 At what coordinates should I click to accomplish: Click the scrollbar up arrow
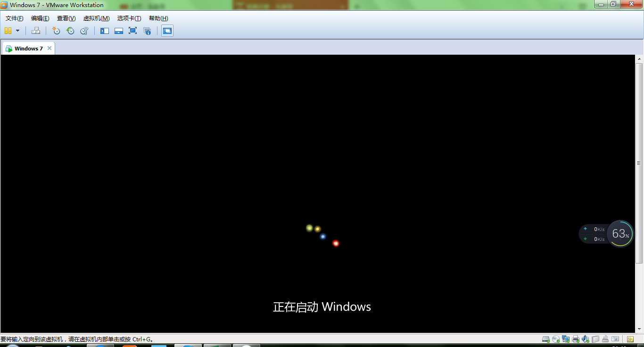[x=639, y=59]
